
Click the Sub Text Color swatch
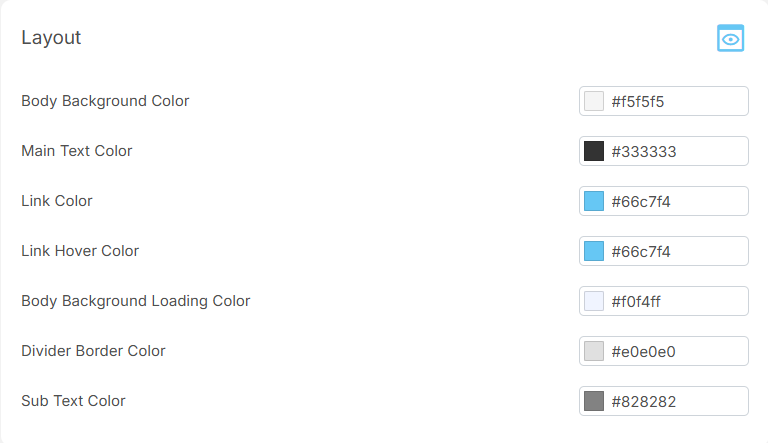pyautogui.click(x=594, y=401)
